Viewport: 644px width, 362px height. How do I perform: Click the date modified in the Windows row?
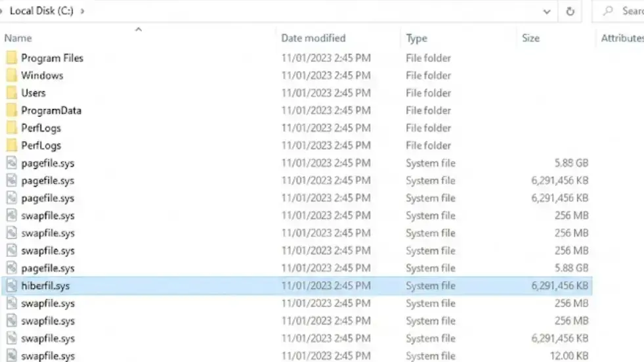326,76
